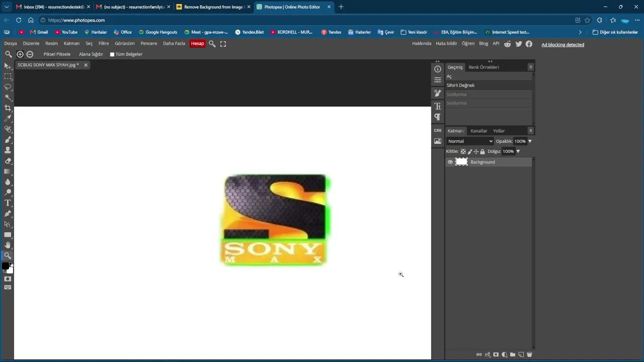Select the Spot Healing Brush tool

(x=8, y=129)
